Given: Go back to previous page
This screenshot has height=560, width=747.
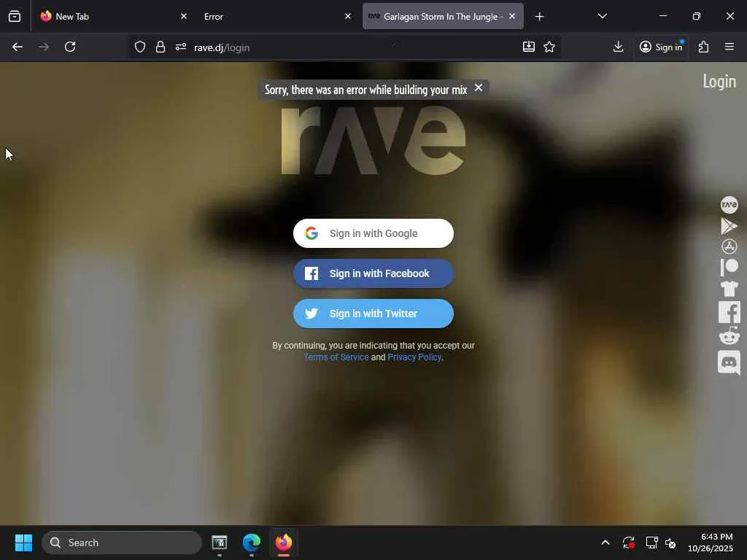Looking at the screenshot, I should [x=18, y=47].
